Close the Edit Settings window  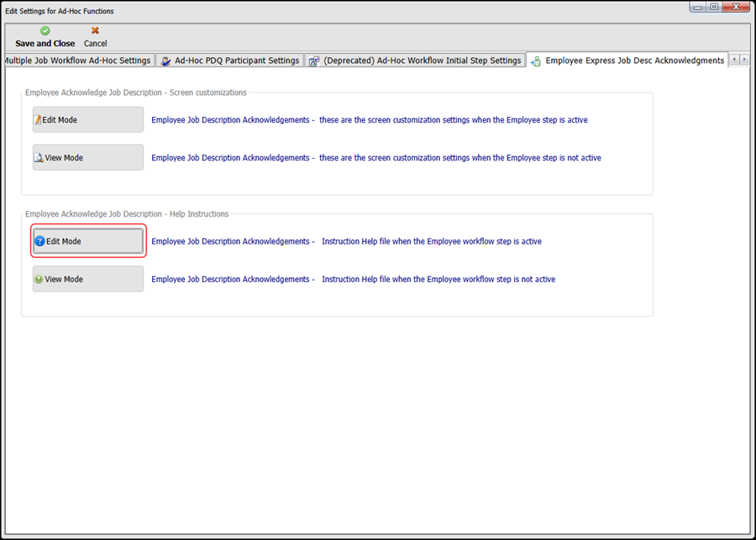[x=736, y=7]
